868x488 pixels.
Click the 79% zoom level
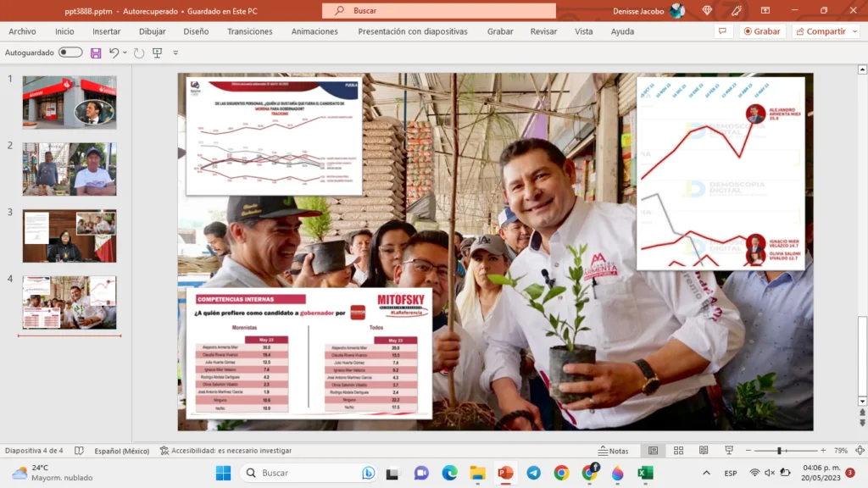click(841, 451)
